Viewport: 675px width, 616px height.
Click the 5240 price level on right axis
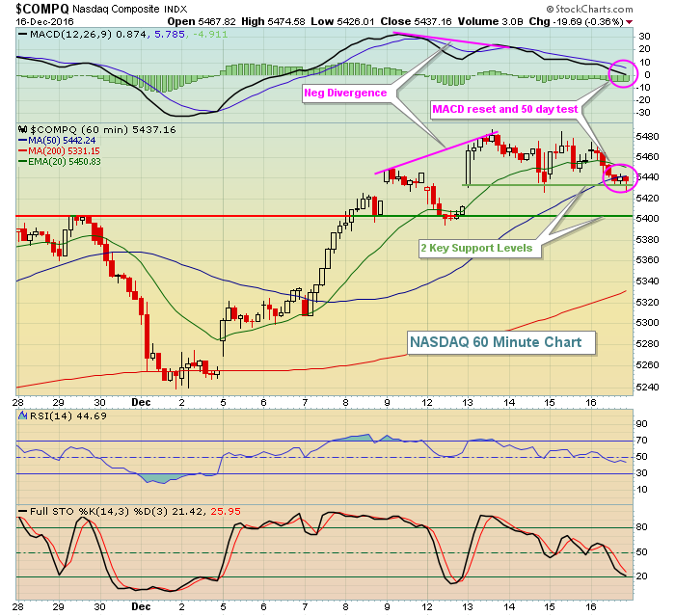tap(647, 387)
